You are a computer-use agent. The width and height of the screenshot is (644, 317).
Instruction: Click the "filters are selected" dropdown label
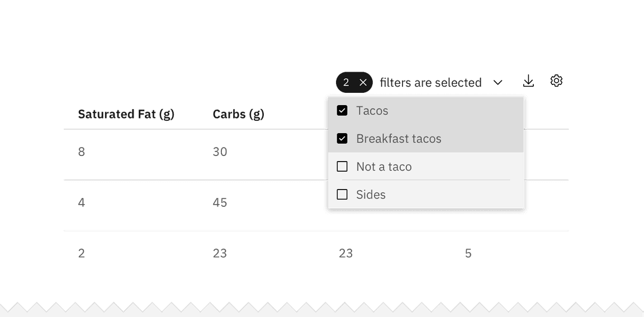(430, 83)
